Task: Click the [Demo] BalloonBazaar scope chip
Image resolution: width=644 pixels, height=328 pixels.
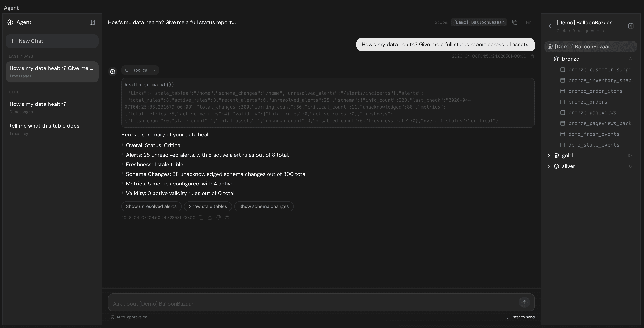Action: [x=479, y=22]
